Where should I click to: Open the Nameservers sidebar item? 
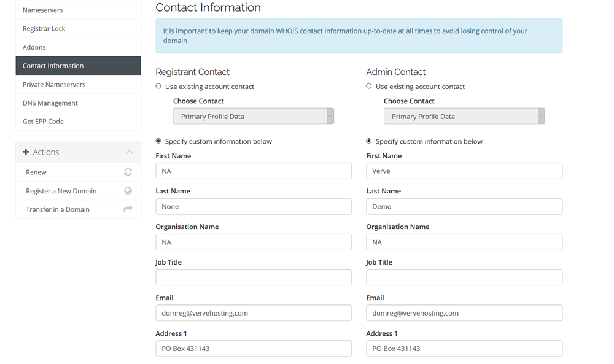tap(79, 10)
